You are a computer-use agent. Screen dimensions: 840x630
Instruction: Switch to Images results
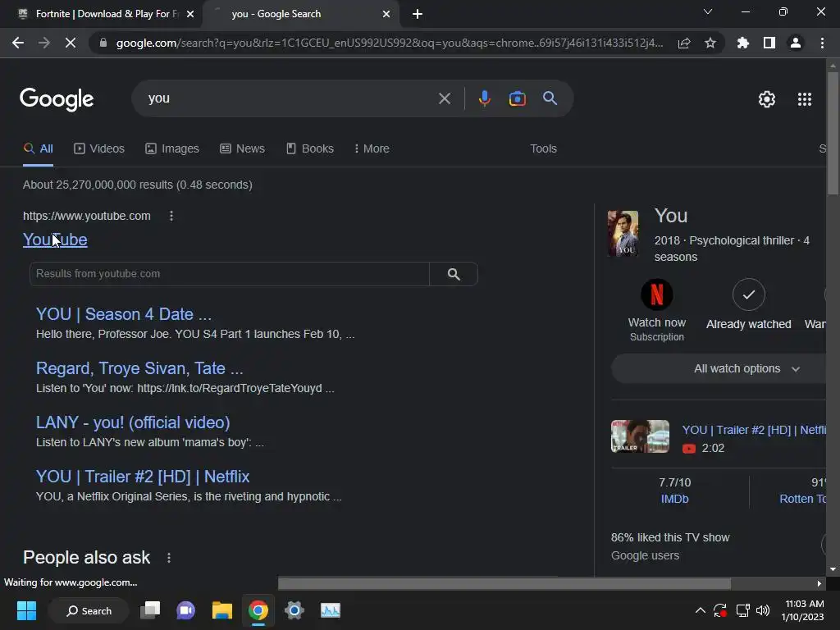(x=172, y=148)
